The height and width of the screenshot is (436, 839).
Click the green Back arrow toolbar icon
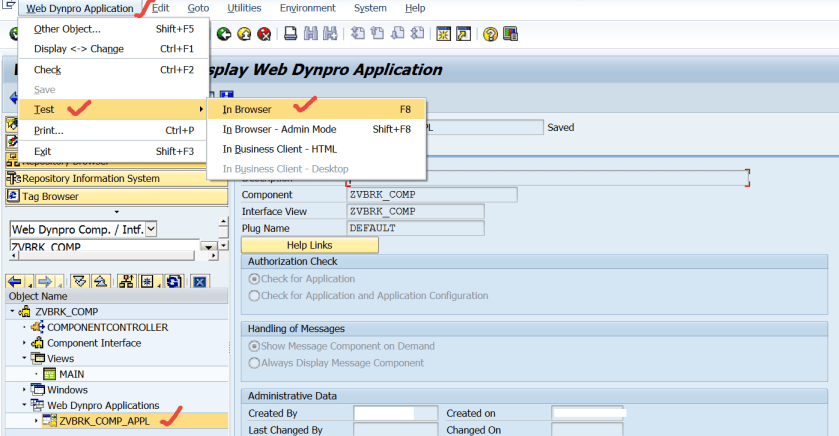pyautogui.click(x=224, y=34)
